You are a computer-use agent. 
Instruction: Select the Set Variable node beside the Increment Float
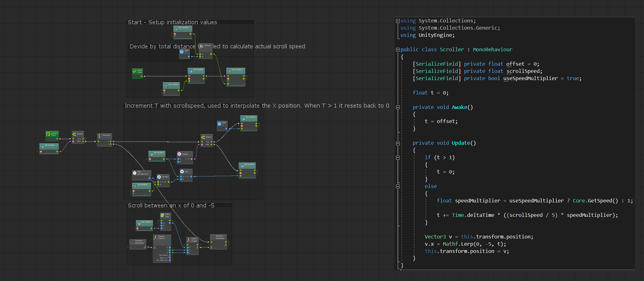(249, 124)
